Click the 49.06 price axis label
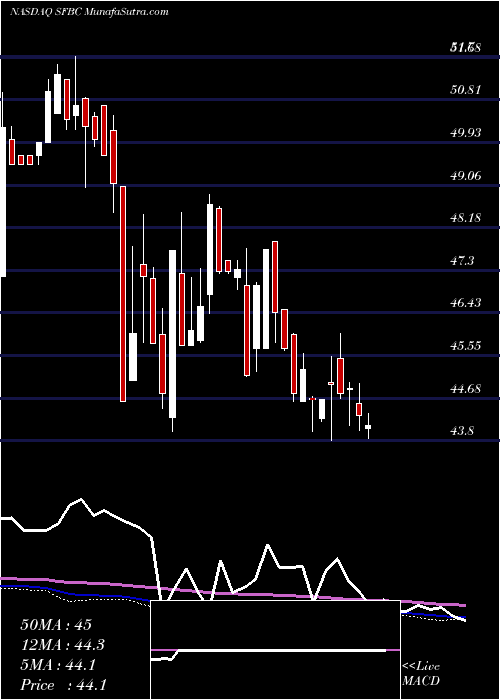The width and height of the screenshot is (500, 700). [x=466, y=175]
